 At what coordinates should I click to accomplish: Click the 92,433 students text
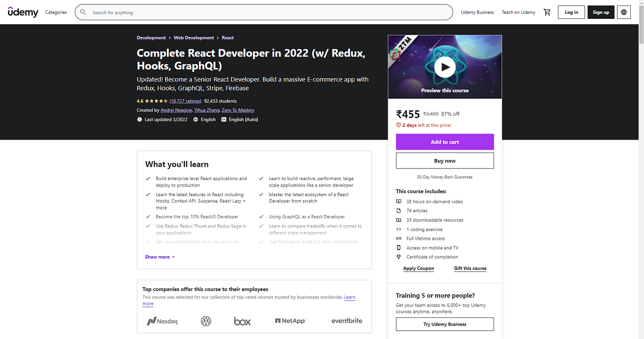tap(220, 101)
